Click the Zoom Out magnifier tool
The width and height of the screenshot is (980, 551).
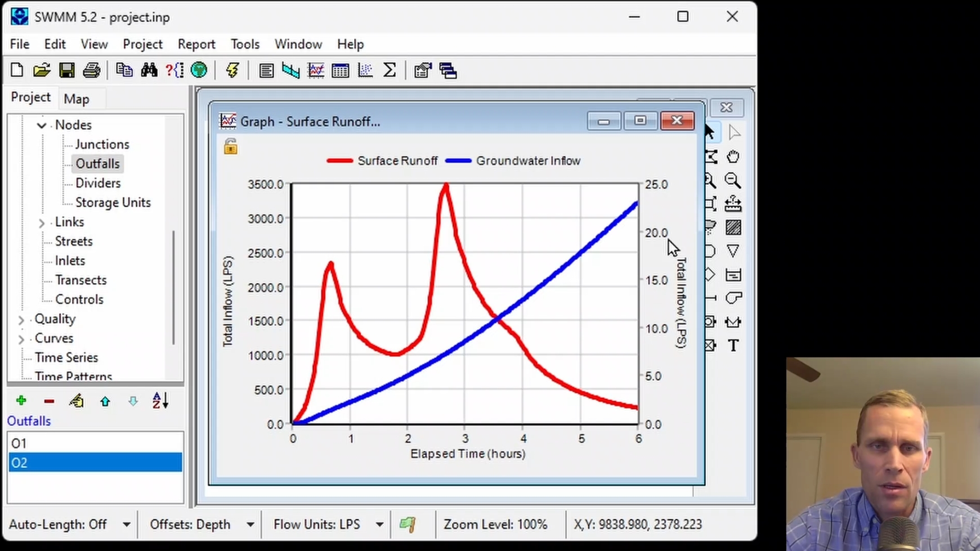point(733,180)
